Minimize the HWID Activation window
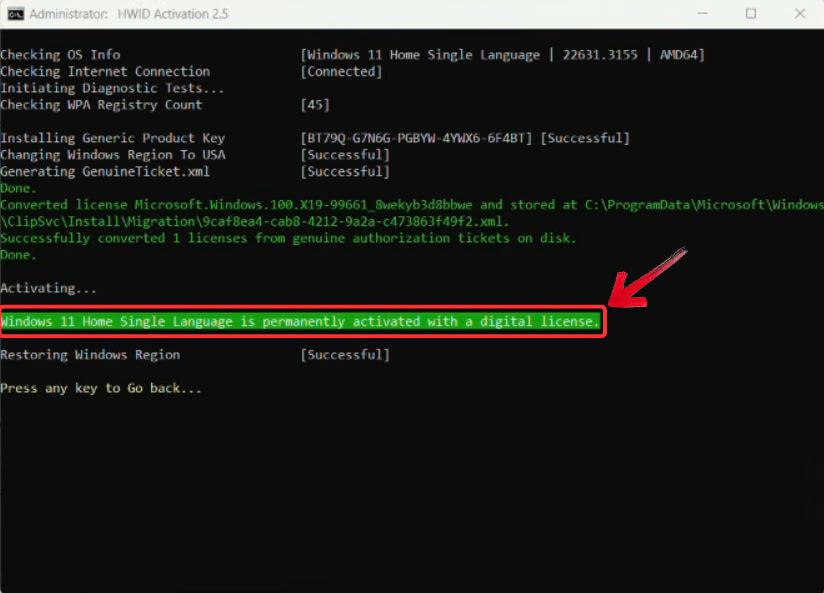Screen dimensions: 824x593 (702, 14)
